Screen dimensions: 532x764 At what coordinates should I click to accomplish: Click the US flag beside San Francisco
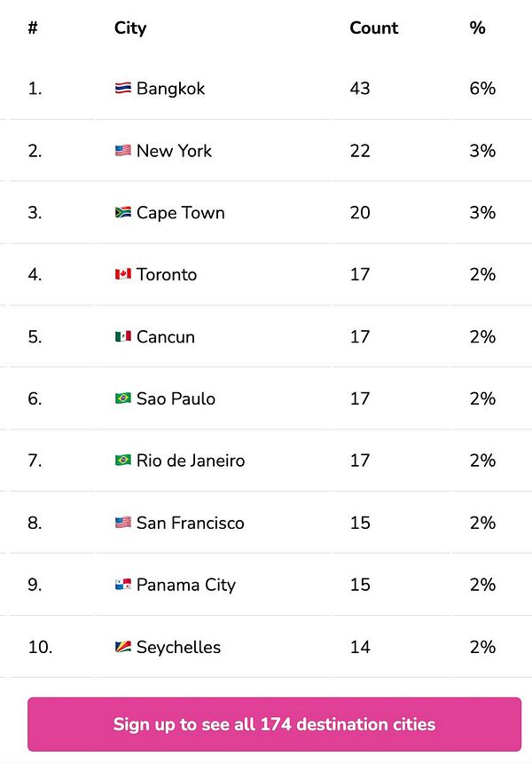click(x=122, y=523)
